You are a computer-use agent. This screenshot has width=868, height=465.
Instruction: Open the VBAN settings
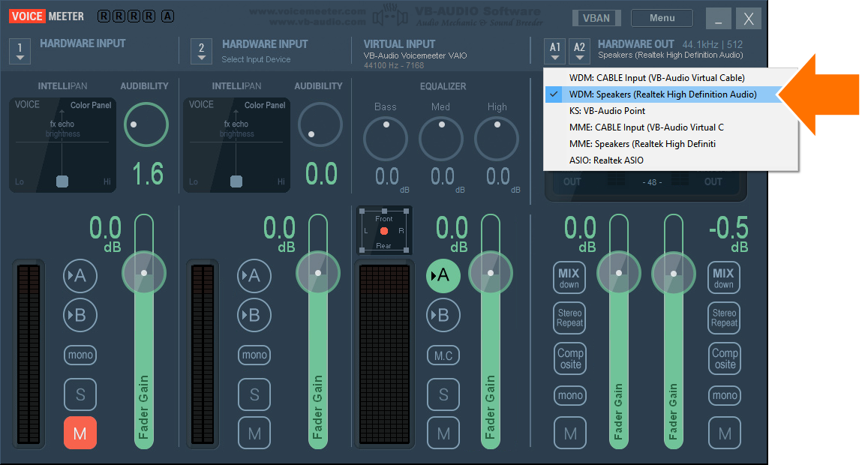pos(596,18)
